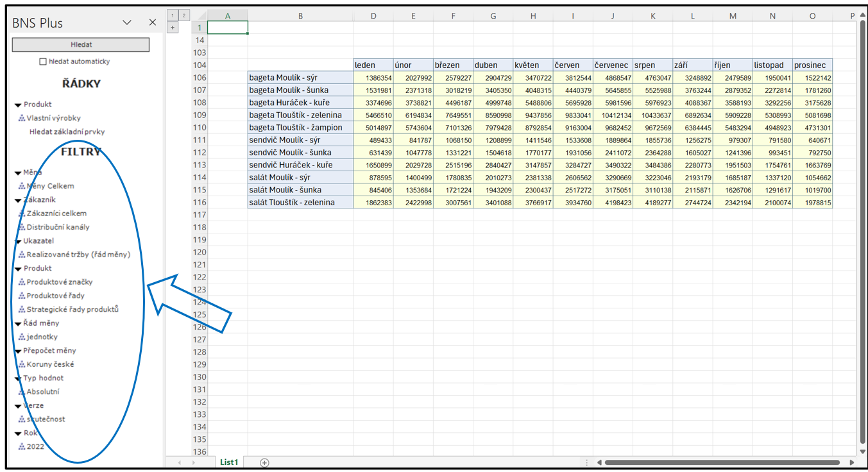
Task: Open the BNS Plus pane options chevron
Action: click(127, 22)
